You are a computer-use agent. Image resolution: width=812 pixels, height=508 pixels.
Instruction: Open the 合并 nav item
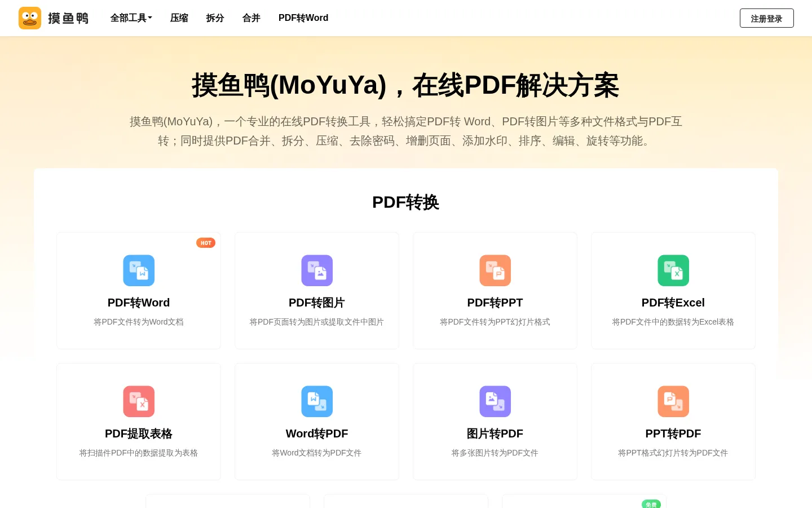pyautogui.click(x=251, y=18)
